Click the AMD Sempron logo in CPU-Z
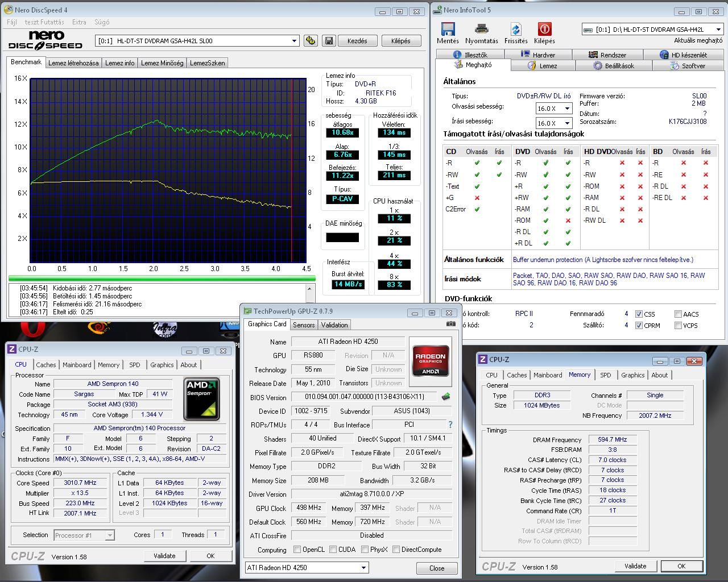Viewport: 728px width, 582px height. tap(202, 400)
